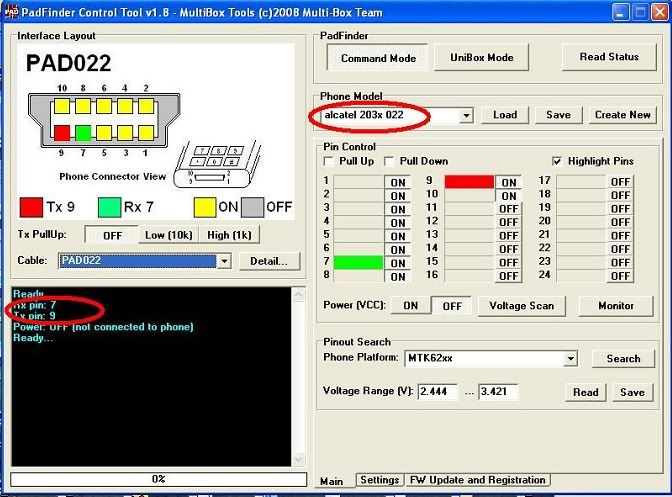Uncheck the Highlight Pins checkbox
Viewport: 672px width, 497px height.
click(557, 161)
